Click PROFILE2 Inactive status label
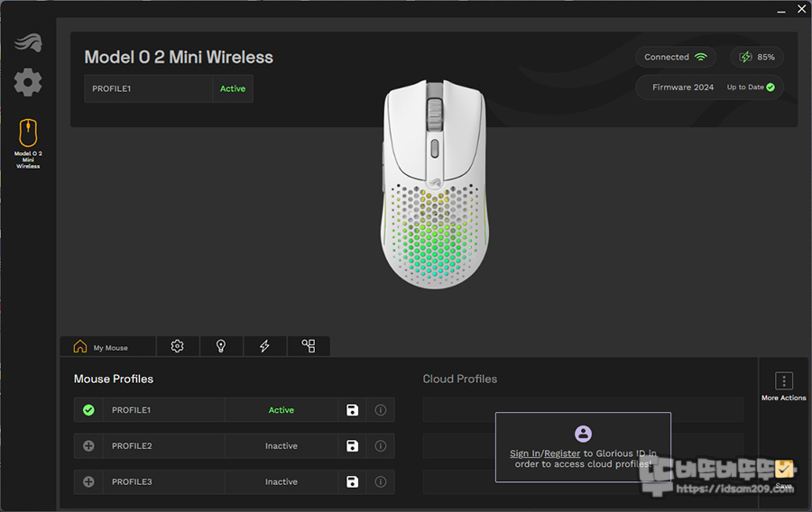This screenshot has width=812, height=512. pyautogui.click(x=281, y=446)
